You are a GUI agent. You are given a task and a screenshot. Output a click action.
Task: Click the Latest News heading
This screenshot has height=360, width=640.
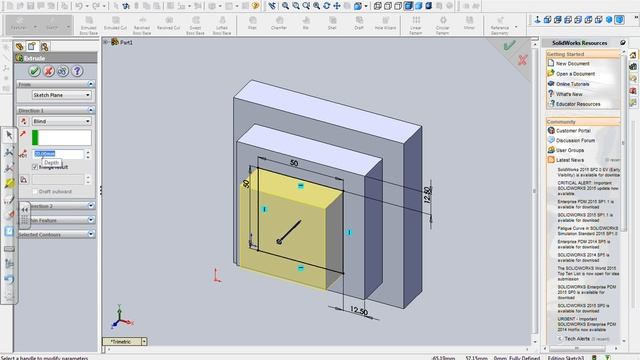[x=570, y=160]
